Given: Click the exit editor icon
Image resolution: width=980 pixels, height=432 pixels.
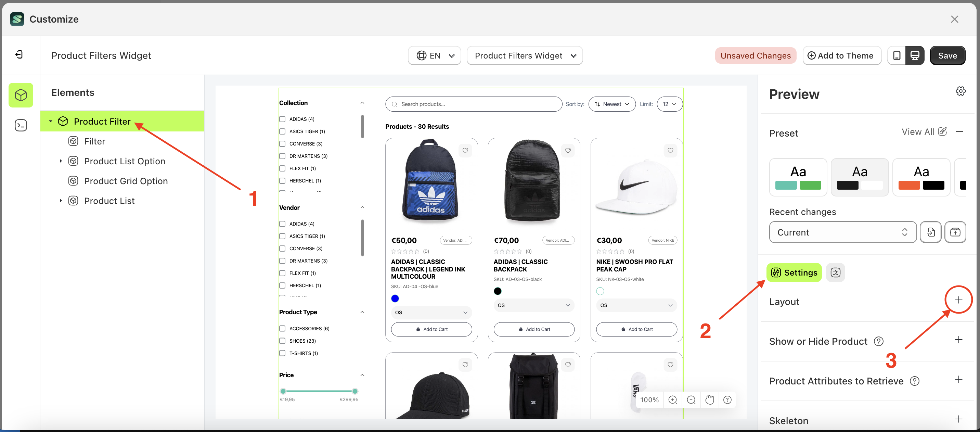Looking at the screenshot, I should click(x=20, y=55).
